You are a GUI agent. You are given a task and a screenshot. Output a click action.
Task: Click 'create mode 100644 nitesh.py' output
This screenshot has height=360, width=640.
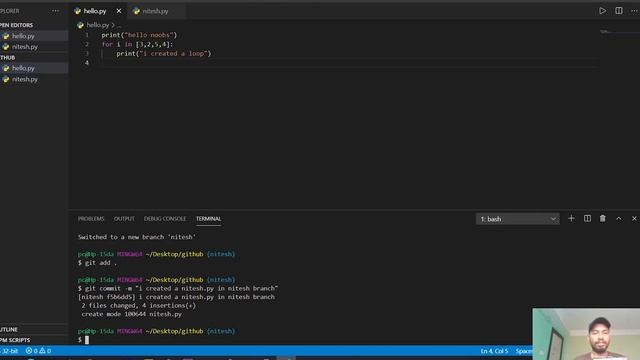(x=131, y=314)
